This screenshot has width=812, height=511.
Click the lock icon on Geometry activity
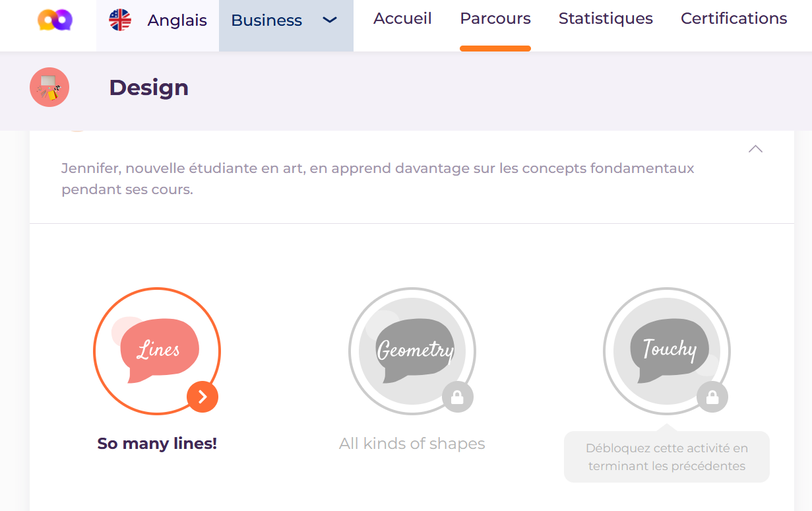coord(458,396)
